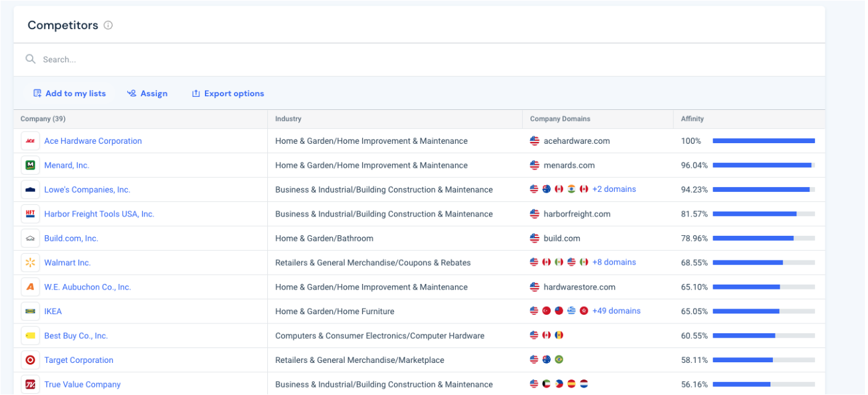Click the Walmart spark logo icon
This screenshot has height=395, width=868.
30,263
